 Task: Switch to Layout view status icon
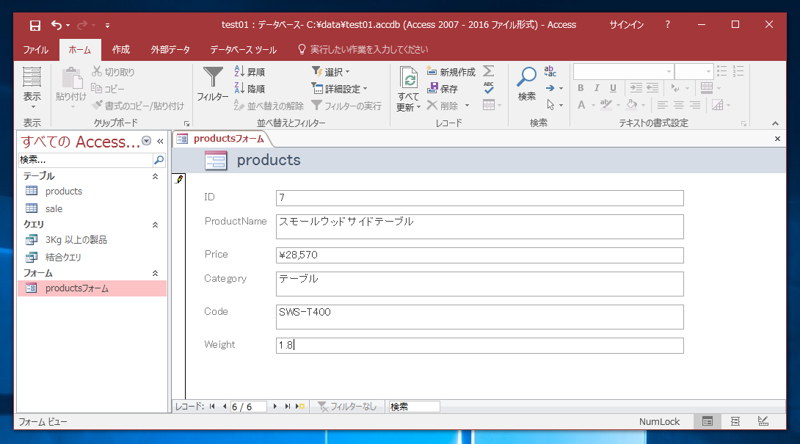coord(735,421)
